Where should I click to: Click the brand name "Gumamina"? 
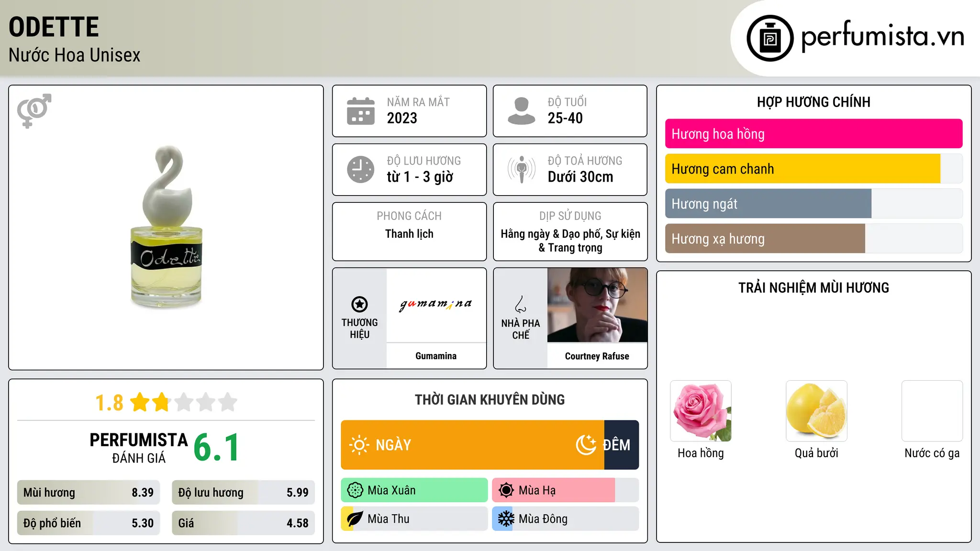436,356
